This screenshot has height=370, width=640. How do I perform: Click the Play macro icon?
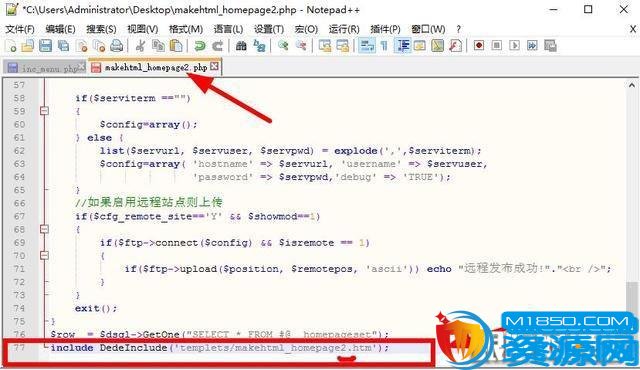tap(514, 45)
